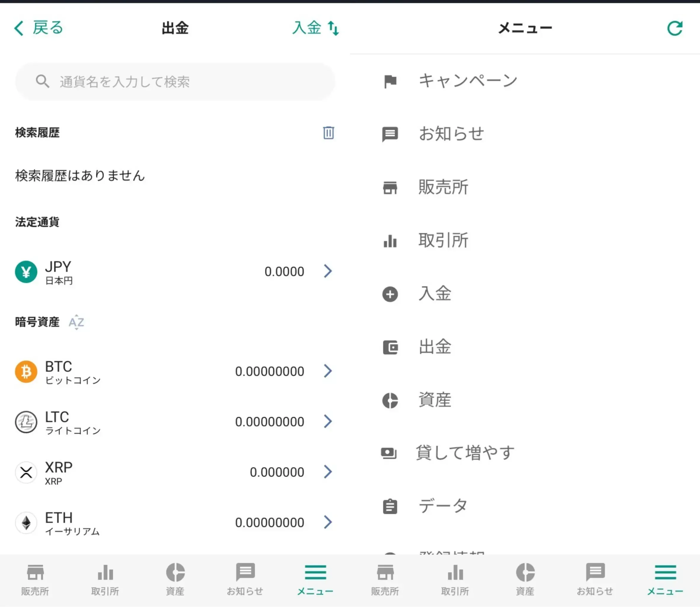Open ETH row chevron

click(327, 522)
